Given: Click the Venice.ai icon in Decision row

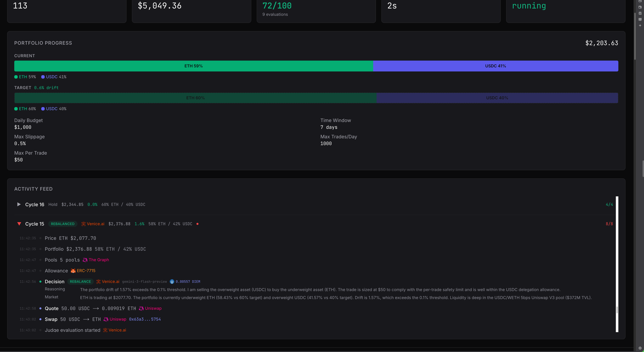Looking at the screenshot, I should (x=98, y=282).
